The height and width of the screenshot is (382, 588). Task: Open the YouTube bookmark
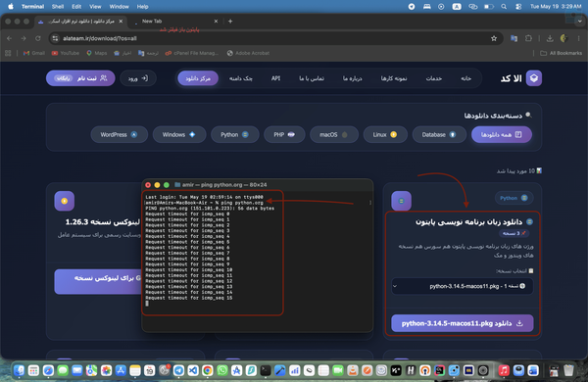[x=66, y=53]
